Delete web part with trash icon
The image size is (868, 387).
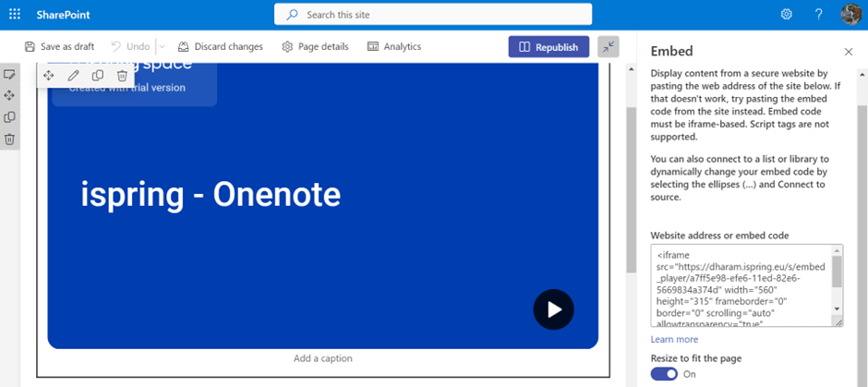(122, 76)
